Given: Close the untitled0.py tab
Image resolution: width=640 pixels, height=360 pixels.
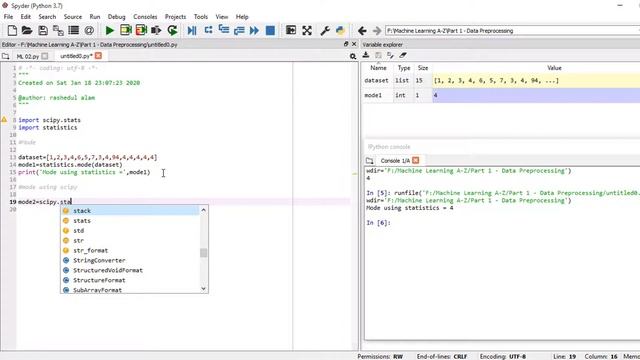Looking at the screenshot, I should (x=98, y=56).
